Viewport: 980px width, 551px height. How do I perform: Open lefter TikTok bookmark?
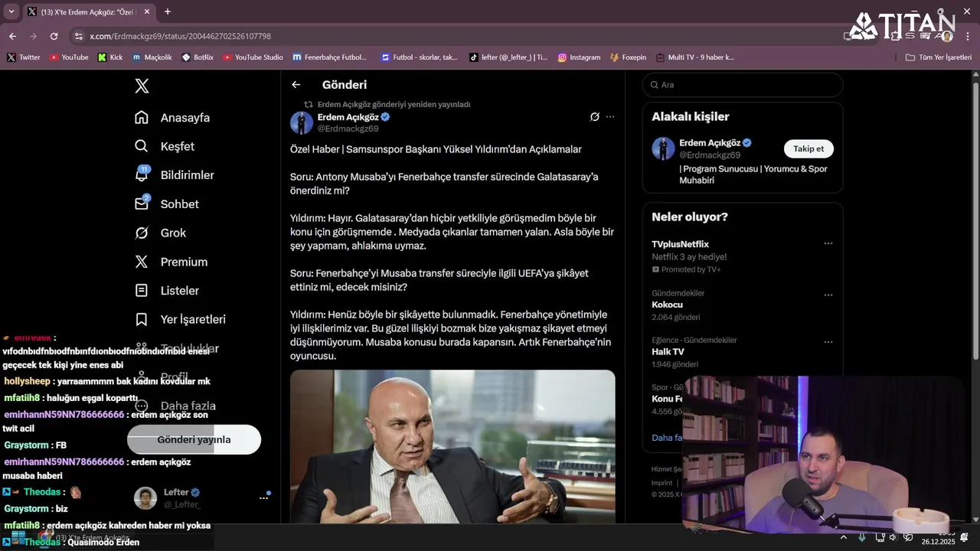click(508, 57)
